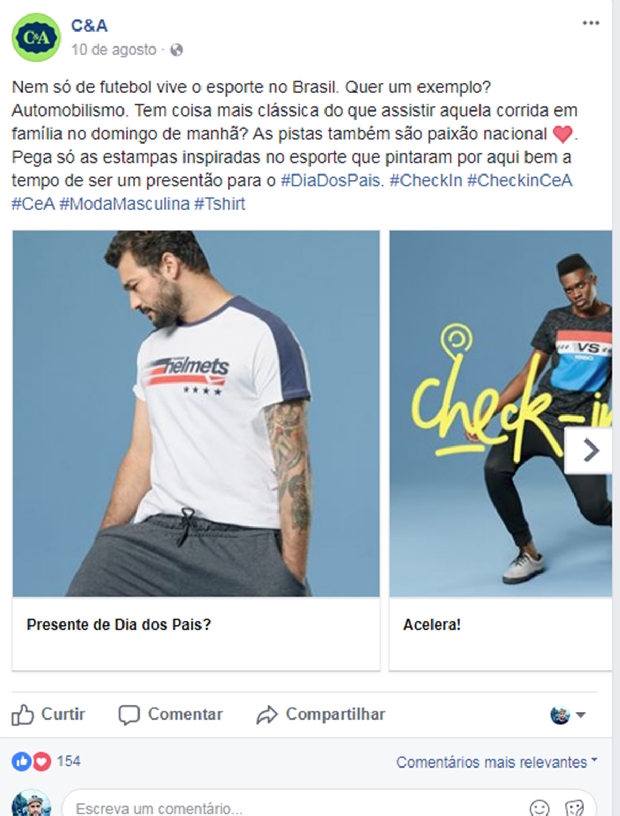This screenshot has width=620, height=816.
Task: Click the Curtir thumbs-up icon
Action: pyautogui.click(x=22, y=715)
